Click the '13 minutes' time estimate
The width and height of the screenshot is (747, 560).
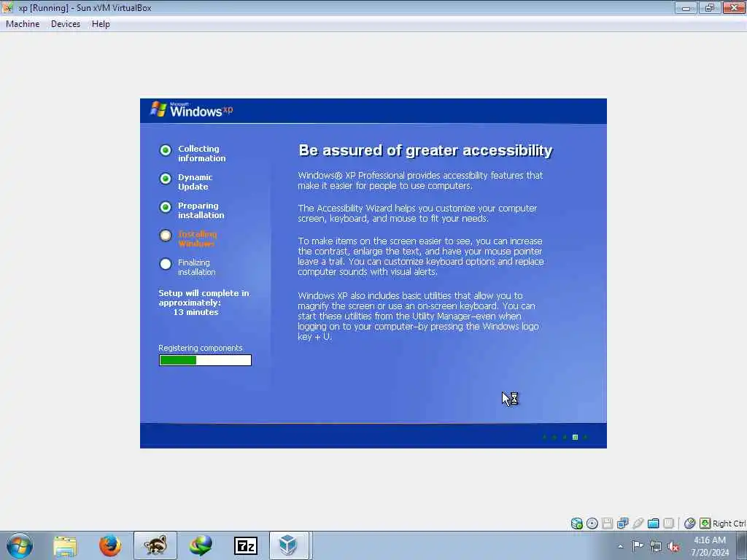(196, 312)
